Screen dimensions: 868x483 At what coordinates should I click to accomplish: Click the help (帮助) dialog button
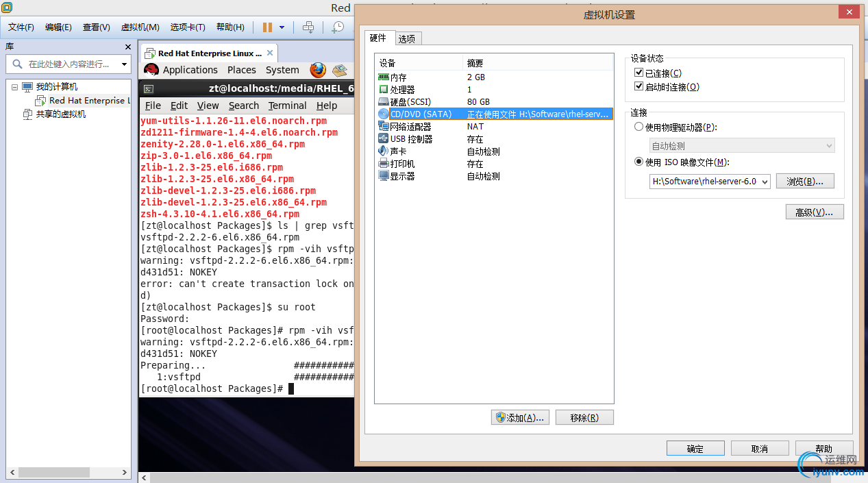[x=824, y=449]
